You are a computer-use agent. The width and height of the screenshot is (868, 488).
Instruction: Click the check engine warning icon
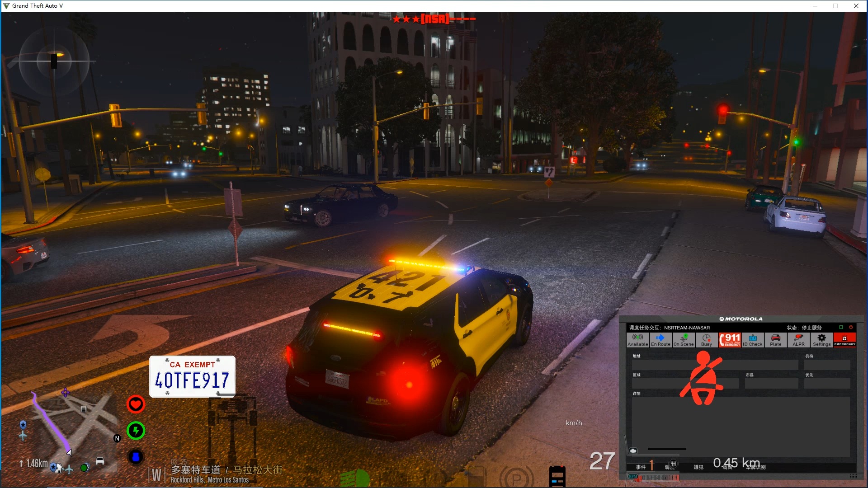click(633, 451)
